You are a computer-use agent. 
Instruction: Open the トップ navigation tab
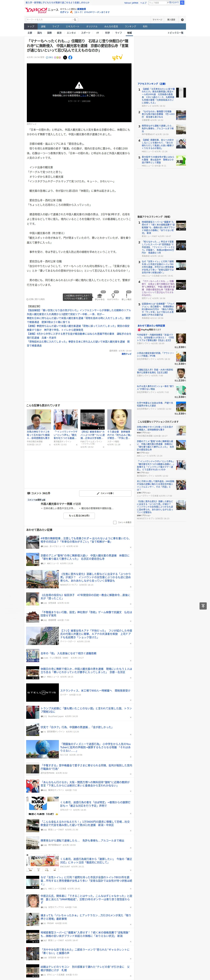tap(31, 27)
